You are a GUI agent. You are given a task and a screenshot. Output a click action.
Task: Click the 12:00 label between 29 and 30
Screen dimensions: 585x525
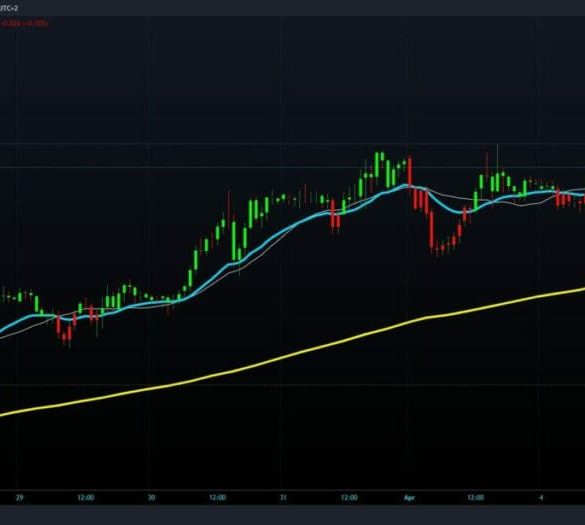pyautogui.click(x=85, y=498)
